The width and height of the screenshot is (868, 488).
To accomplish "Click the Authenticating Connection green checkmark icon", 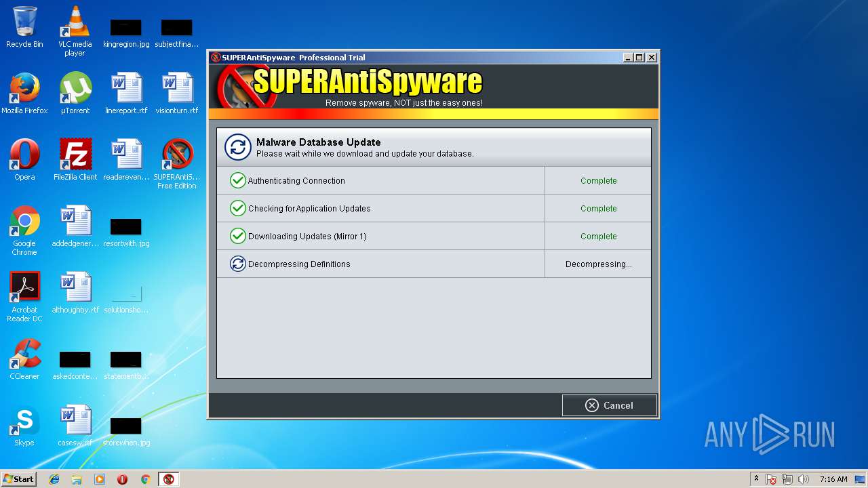I will pyautogui.click(x=237, y=181).
